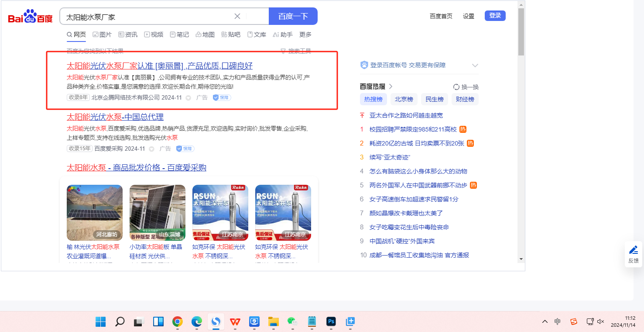Open hot search 亚太合作之路如何越走越宽

point(406,115)
